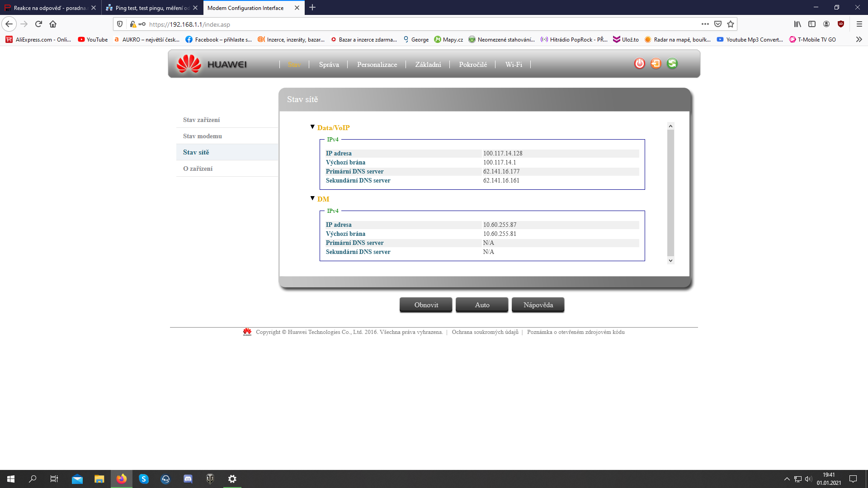Collapse the Data/VoIP section
Viewport: 868px width, 488px height.
312,127
